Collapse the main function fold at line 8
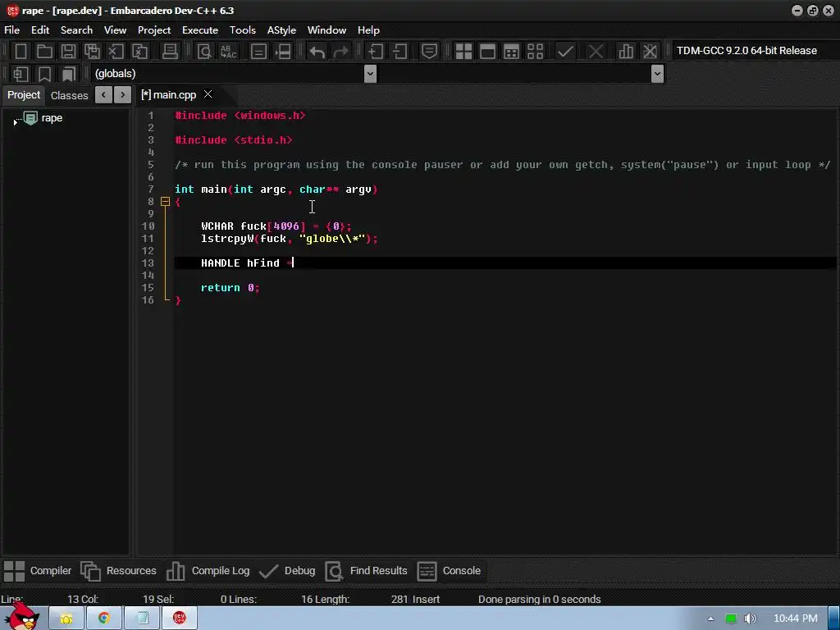The image size is (840, 630). pos(165,202)
